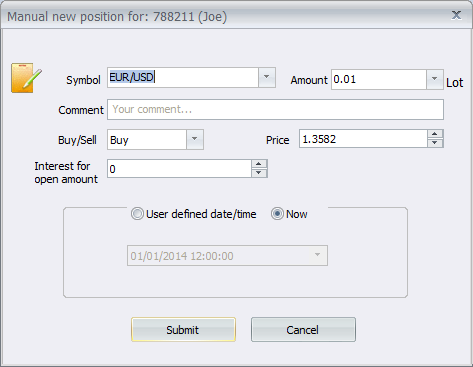The height and width of the screenshot is (367, 473).
Task: Click the Interest for open amount label
Action: (x=66, y=173)
